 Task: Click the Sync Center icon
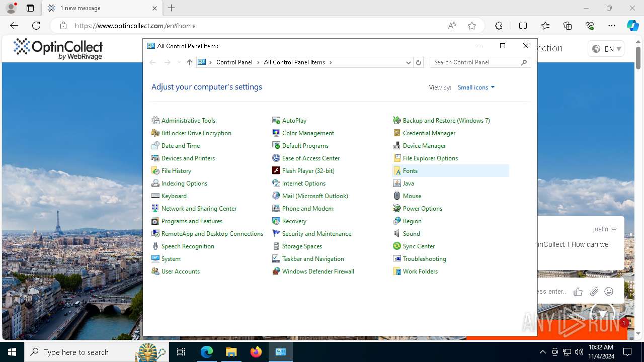pos(397,246)
